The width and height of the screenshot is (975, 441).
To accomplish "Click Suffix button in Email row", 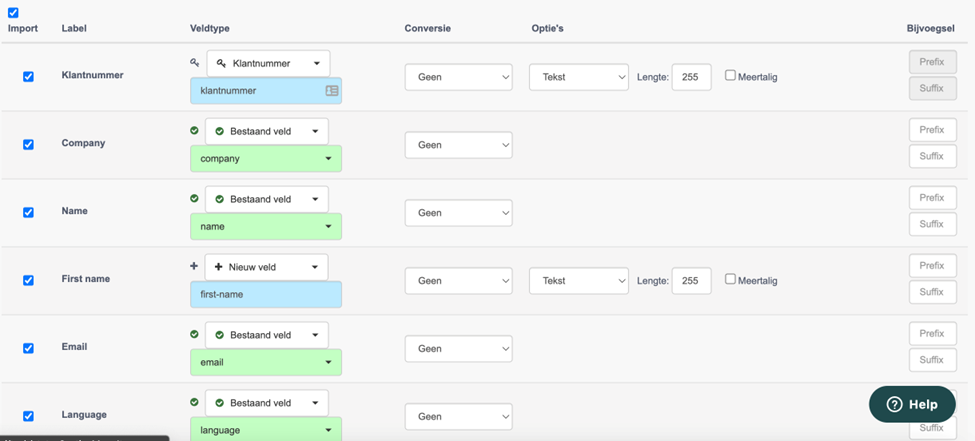I will click(x=933, y=360).
